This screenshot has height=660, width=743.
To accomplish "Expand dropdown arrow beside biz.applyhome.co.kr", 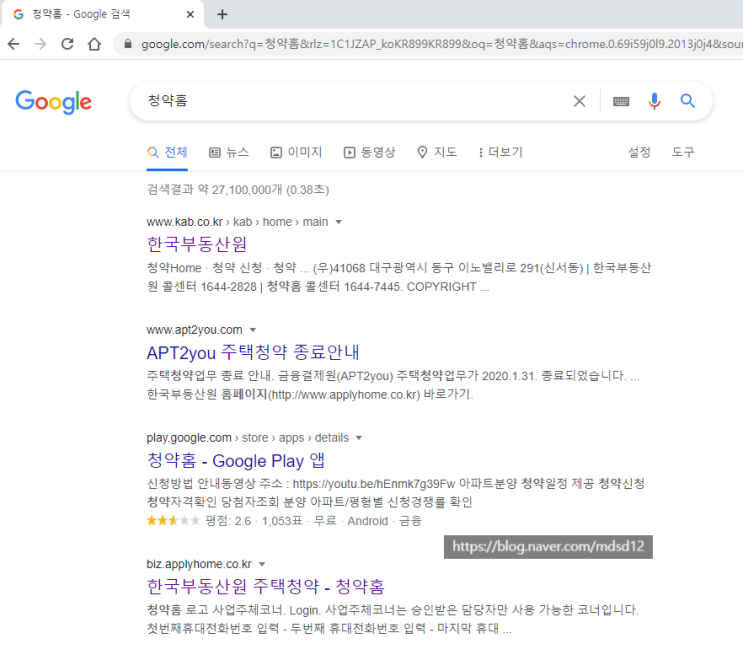I will pyautogui.click(x=262, y=564).
